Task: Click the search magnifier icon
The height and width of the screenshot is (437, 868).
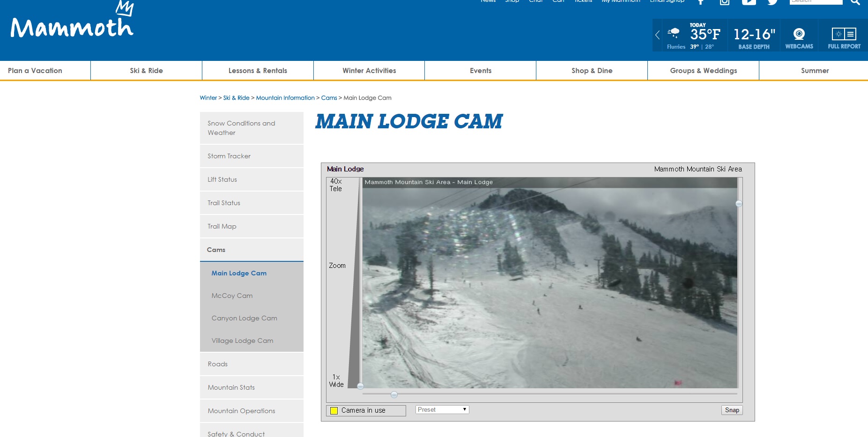Action: (x=855, y=2)
